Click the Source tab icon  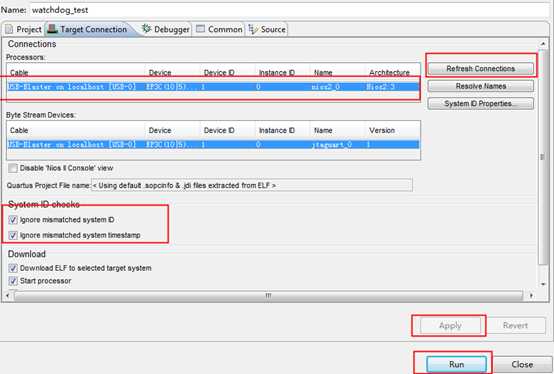253,29
